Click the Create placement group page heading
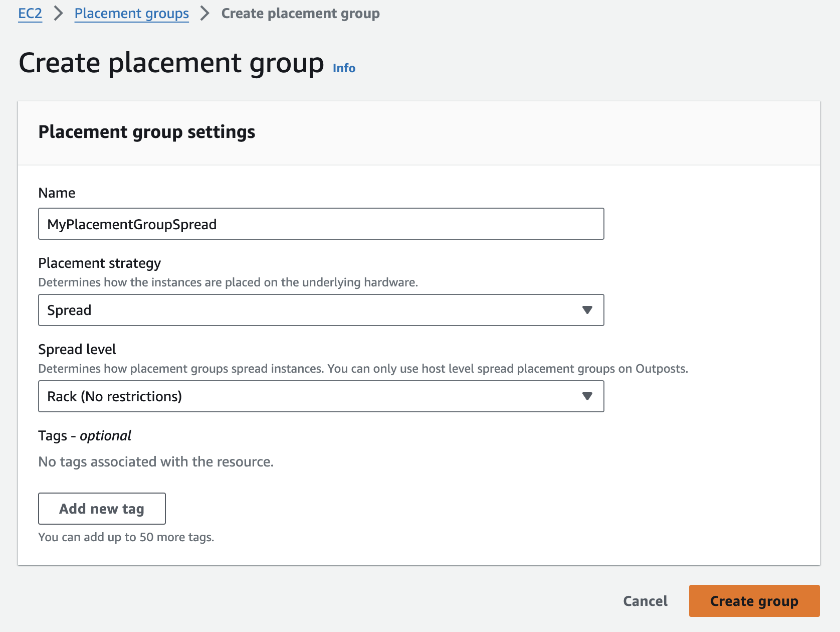The width and height of the screenshot is (840, 632). (x=171, y=63)
